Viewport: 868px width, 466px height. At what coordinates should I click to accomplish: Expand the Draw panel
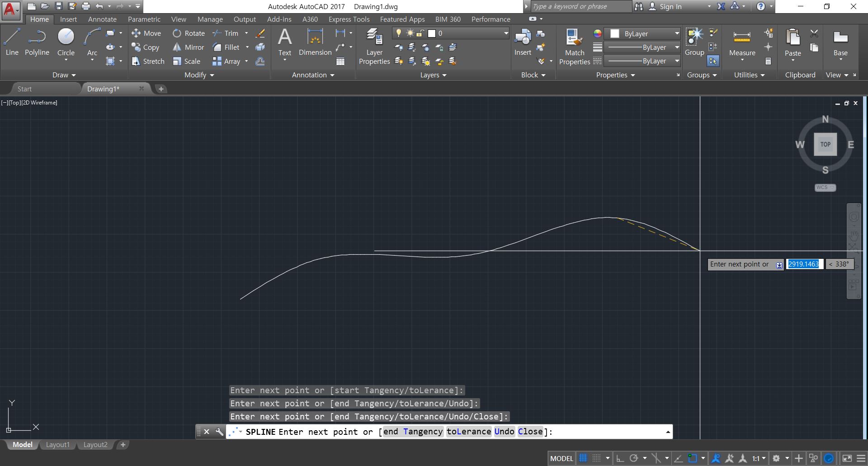(64, 75)
